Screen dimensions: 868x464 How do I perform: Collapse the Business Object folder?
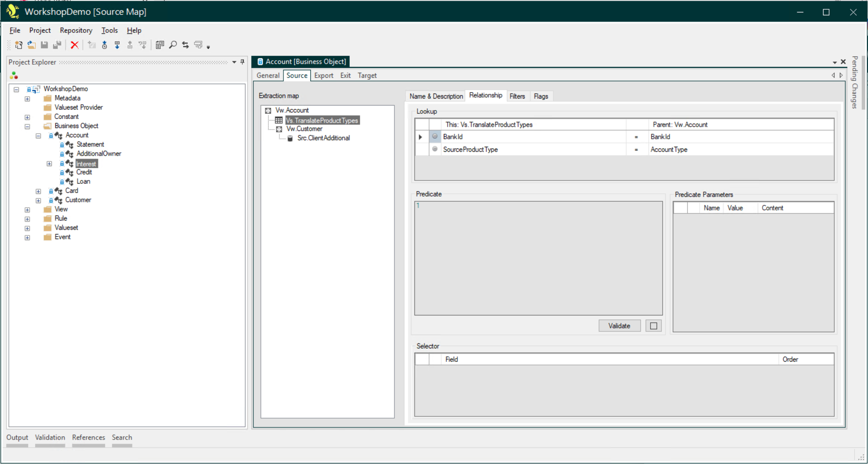pos(27,126)
